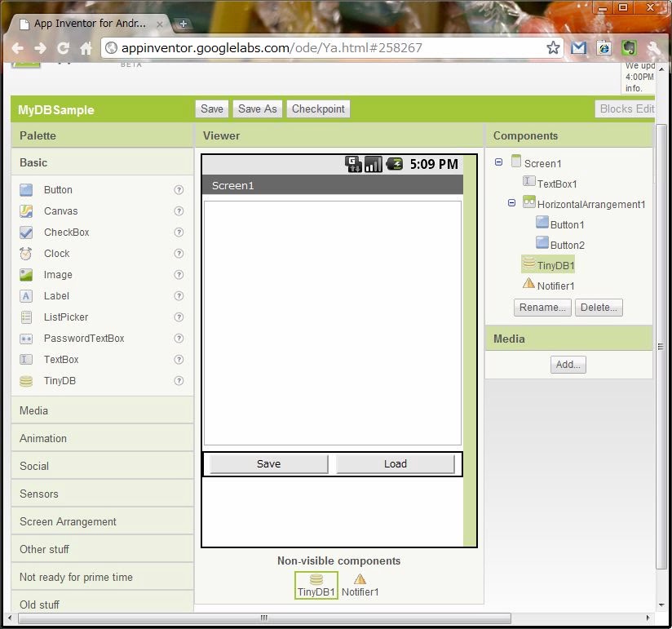Select the Canvas component icon in palette
The image size is (672, 629).
26,211
